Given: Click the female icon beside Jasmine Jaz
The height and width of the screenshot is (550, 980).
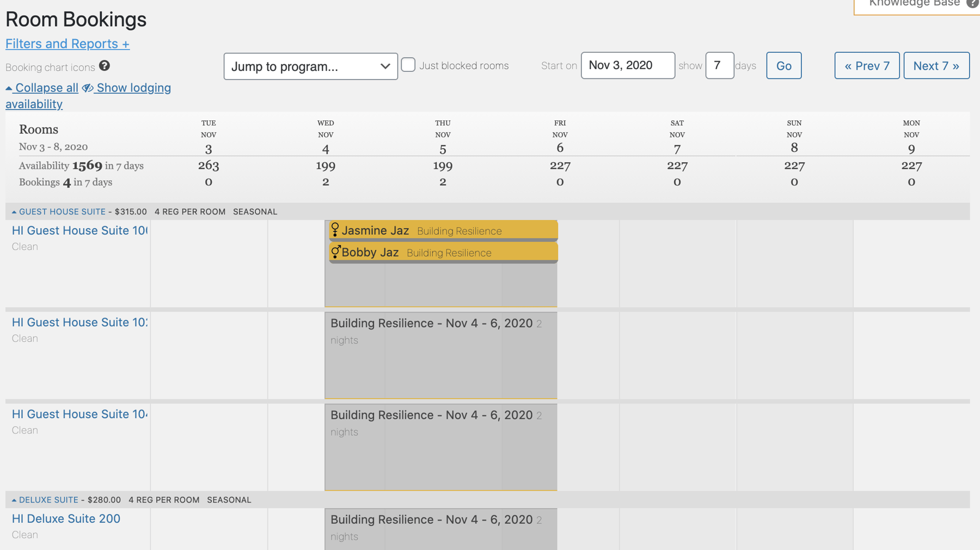Looking at the screenshot, I should point(335,230).
